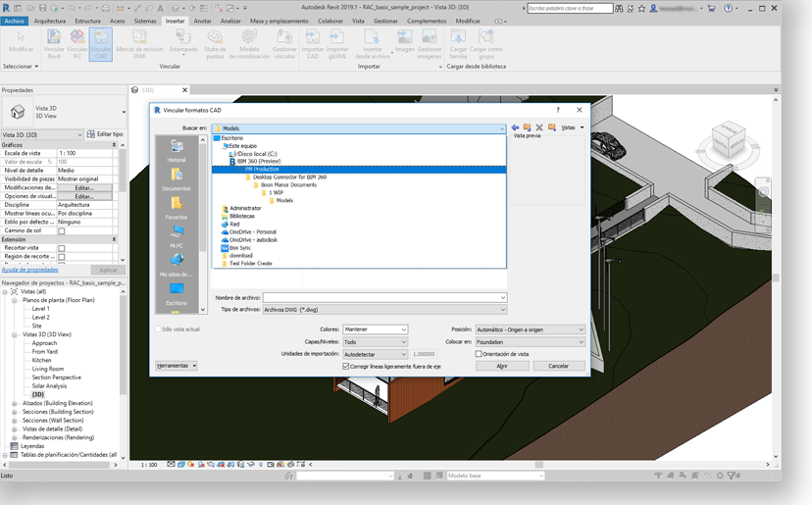Click the Historial shortcut in the places bar
This screenshot has height=505, width=812.
point(177,151)
